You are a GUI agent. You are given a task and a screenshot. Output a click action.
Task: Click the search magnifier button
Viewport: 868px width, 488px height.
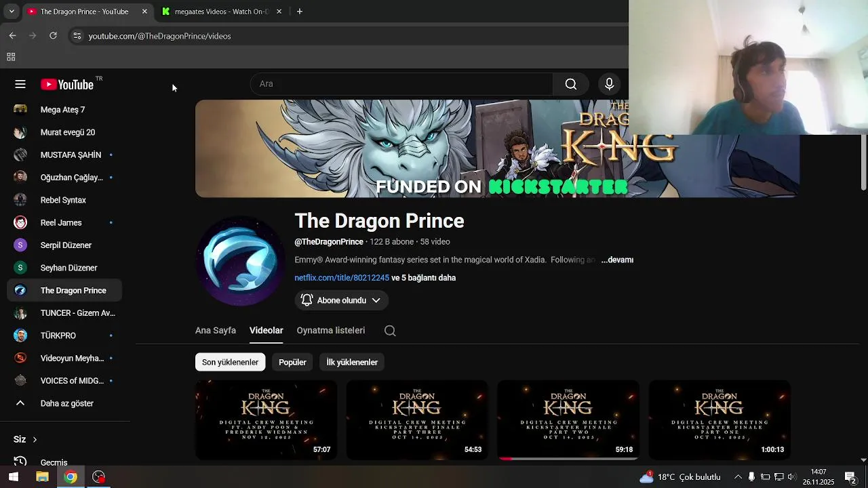pos(571,84)
